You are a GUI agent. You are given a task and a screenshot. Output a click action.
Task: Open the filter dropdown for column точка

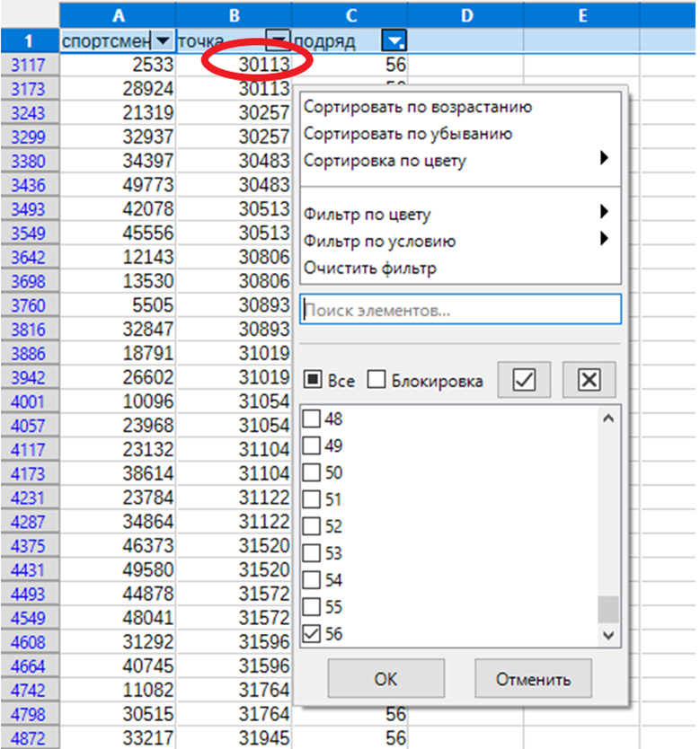280,40
